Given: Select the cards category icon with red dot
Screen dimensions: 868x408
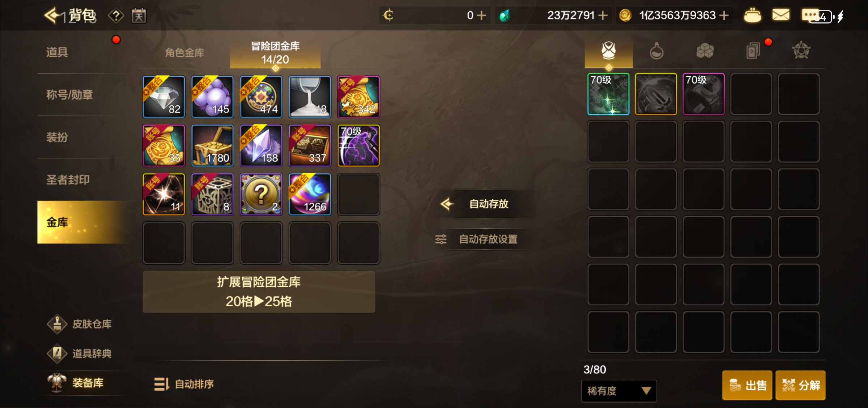Looking at the screenshot, I should [753, 51].
